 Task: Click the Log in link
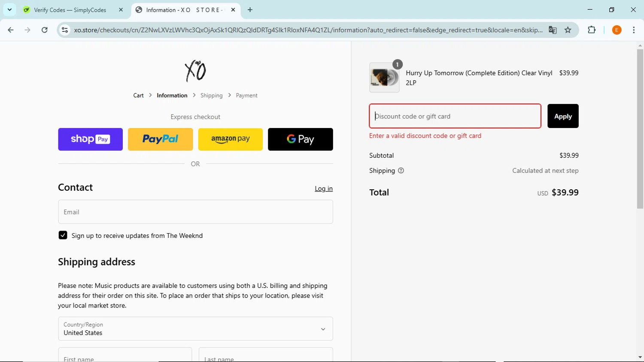coord(324,189)
